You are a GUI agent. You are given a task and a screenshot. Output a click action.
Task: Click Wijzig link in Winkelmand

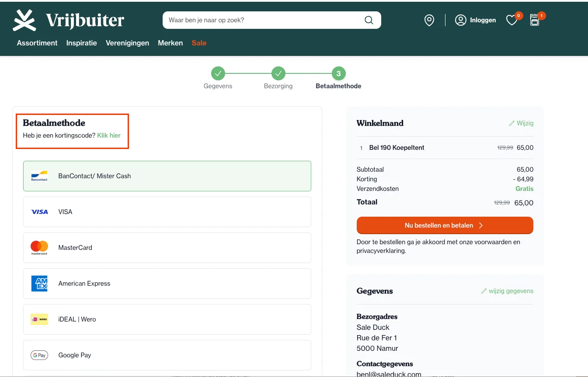click(521, 123)
